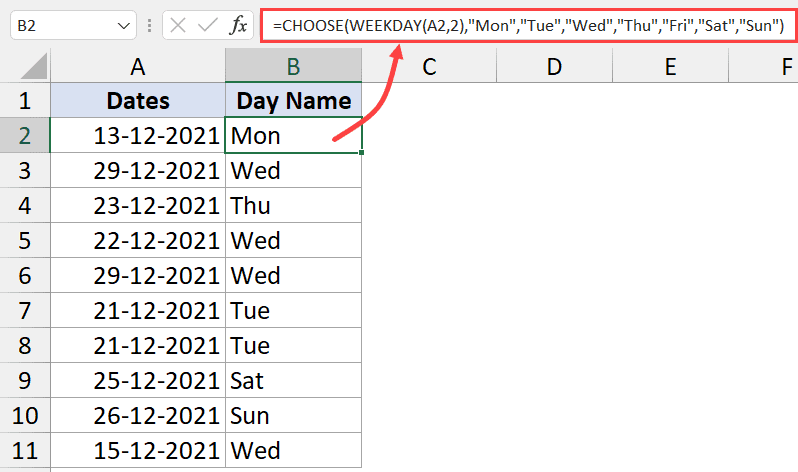Click the Dates header cell

point(137,101)
